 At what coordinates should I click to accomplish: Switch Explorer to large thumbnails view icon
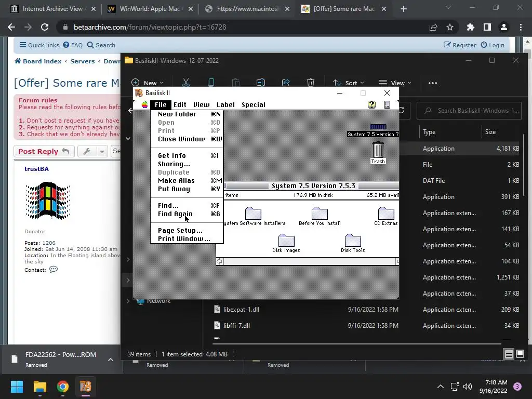520,354
